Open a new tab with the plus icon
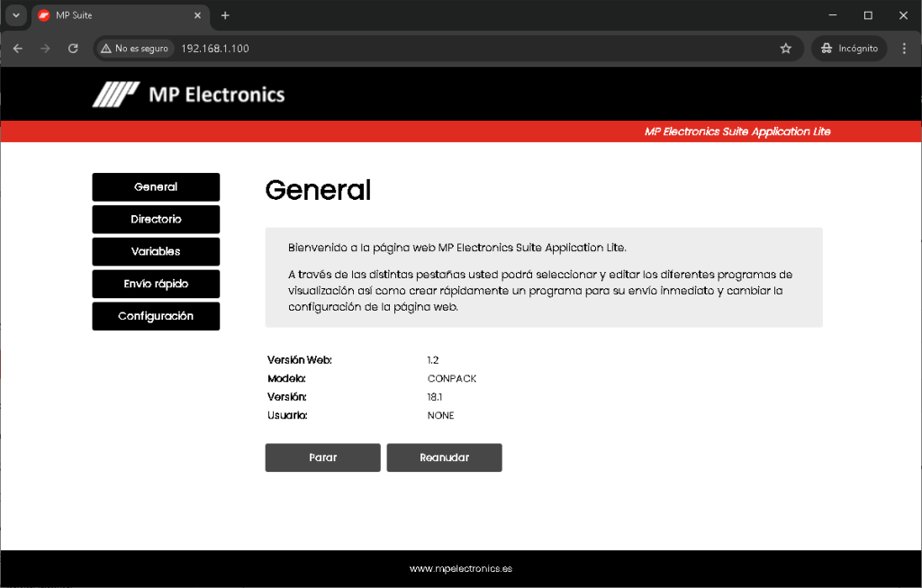Image resolution: width=922 pixels, height=588 pixels. tap(225, 15)
